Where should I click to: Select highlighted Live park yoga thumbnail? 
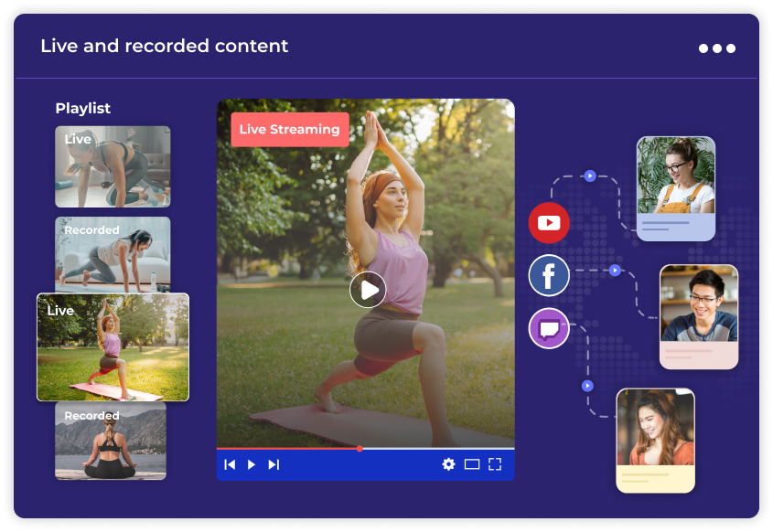(x=113, y=346)
